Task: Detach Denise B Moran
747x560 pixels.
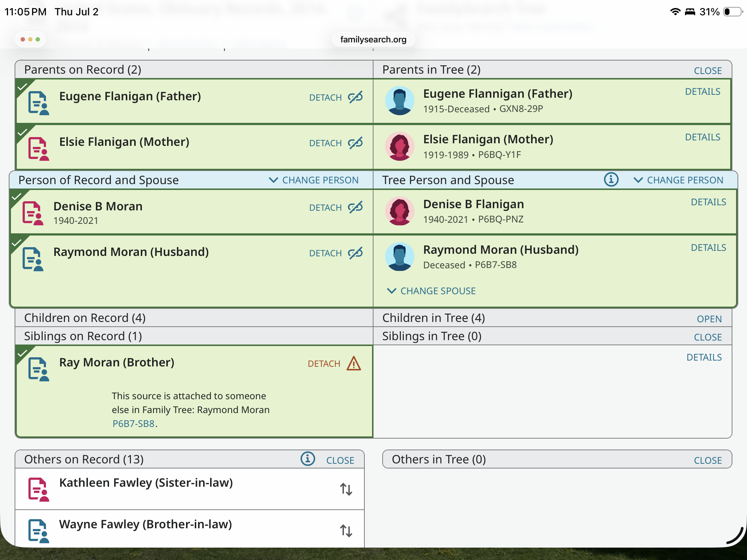Action: (x=325, y=208)
